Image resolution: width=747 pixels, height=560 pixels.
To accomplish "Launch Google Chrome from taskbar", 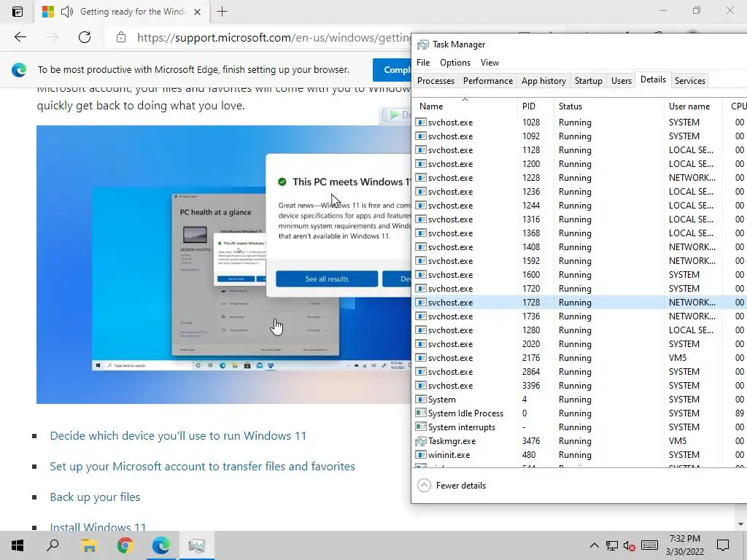I will [x=125, y=545].
